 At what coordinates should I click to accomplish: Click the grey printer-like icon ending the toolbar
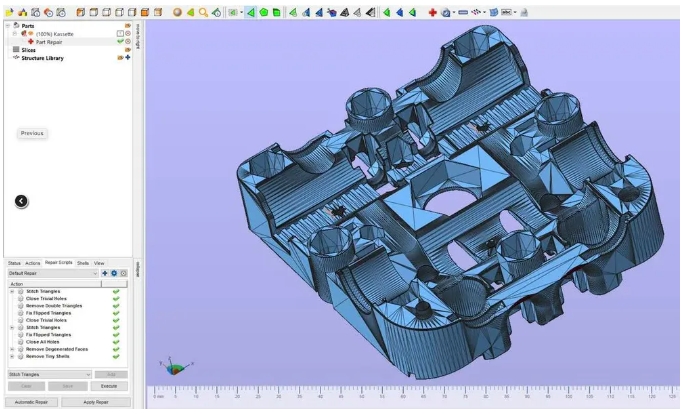coord(524,12)
